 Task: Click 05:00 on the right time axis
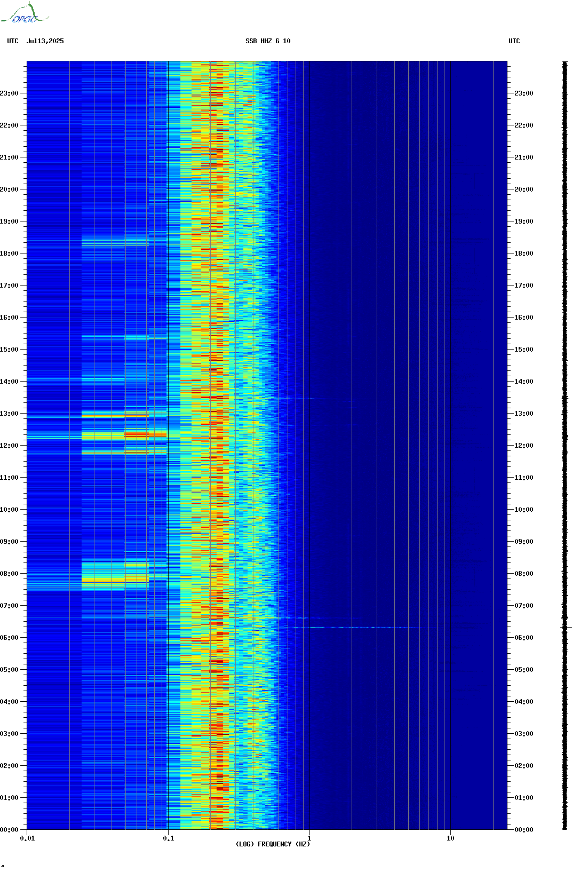pos(524,670)
